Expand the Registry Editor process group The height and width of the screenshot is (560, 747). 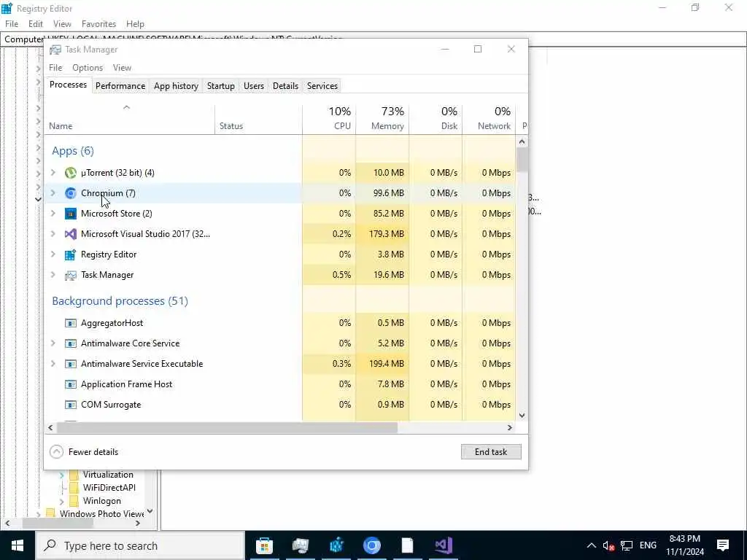[53, 254]
